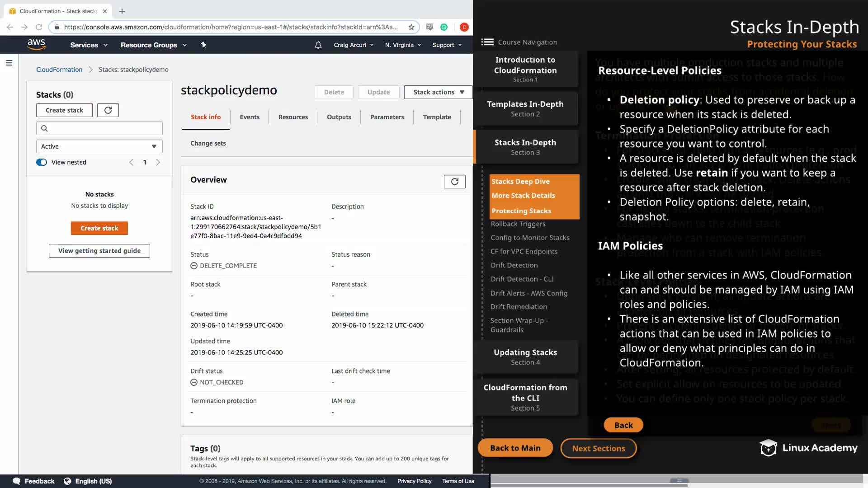This screenshot has width=868, height=488.
Task: Switch to the Events tab
Action: 250,117
